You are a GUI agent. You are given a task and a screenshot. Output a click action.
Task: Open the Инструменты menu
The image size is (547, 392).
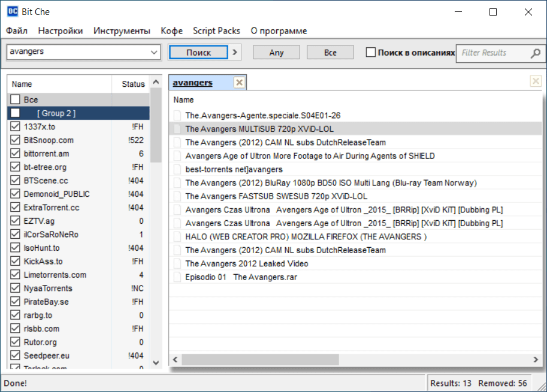coord(122,31)
